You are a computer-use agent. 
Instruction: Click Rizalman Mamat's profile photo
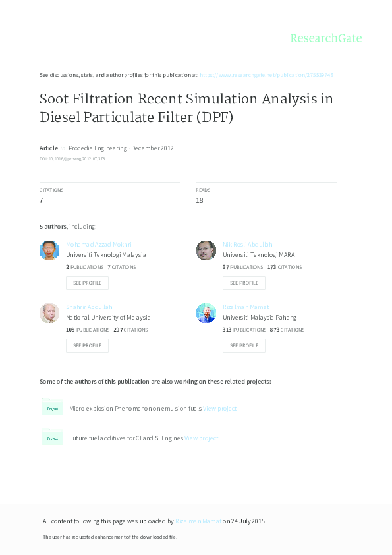[206, 313]
